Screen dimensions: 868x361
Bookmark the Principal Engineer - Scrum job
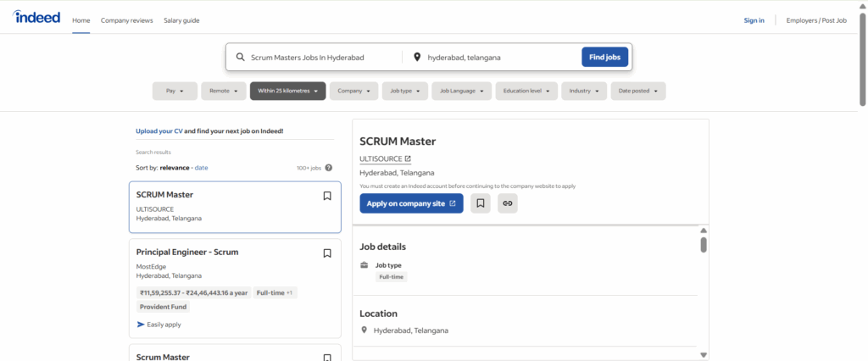point(327,253)
